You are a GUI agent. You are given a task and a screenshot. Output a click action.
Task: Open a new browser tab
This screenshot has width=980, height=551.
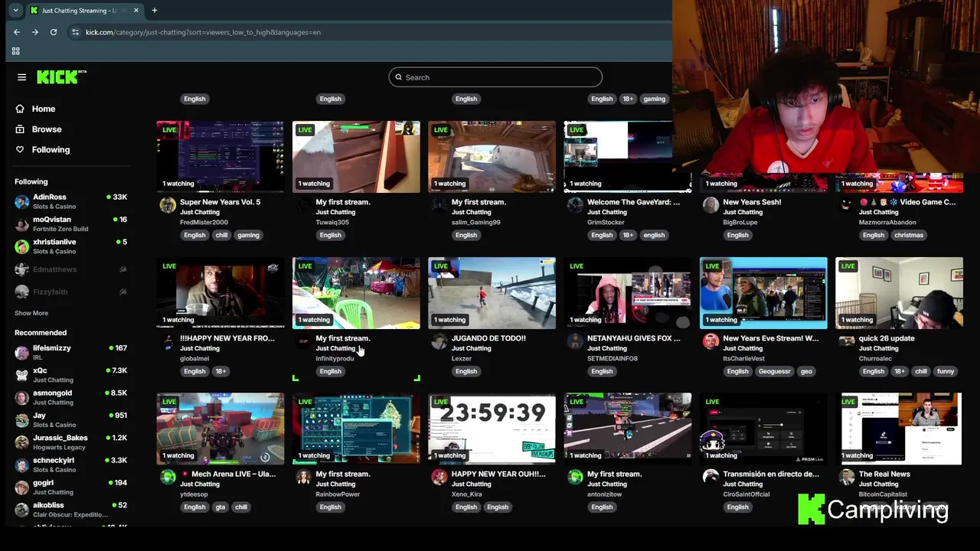pyautogui.click(x=154, y=11)
